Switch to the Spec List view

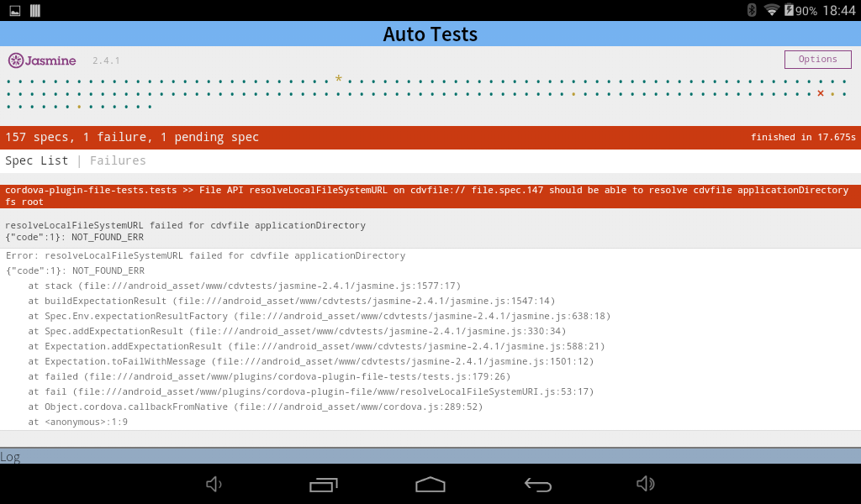tap(37, 160)
